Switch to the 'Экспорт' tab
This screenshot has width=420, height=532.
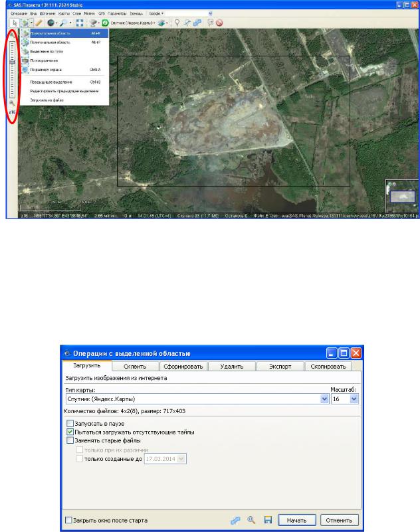[x=280, y=367]
